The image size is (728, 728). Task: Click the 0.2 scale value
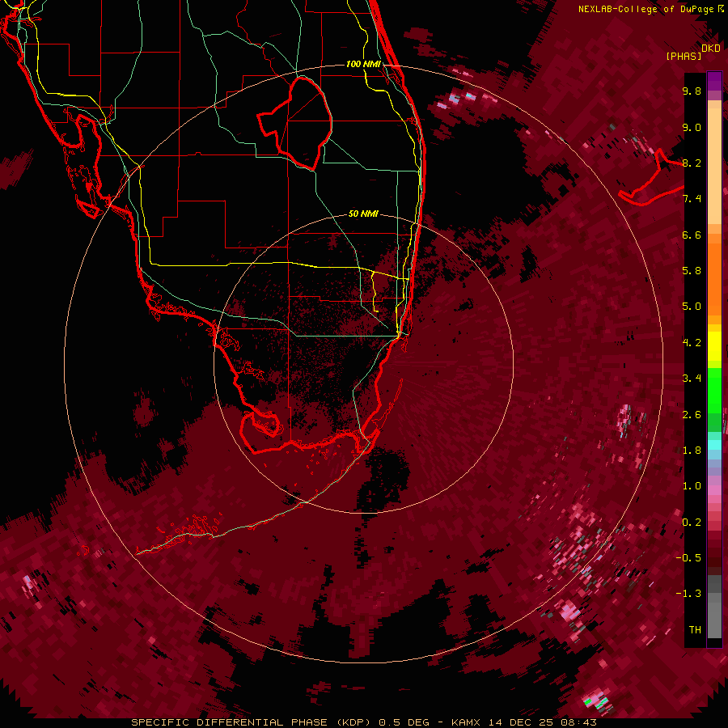(x=692, y=523)
